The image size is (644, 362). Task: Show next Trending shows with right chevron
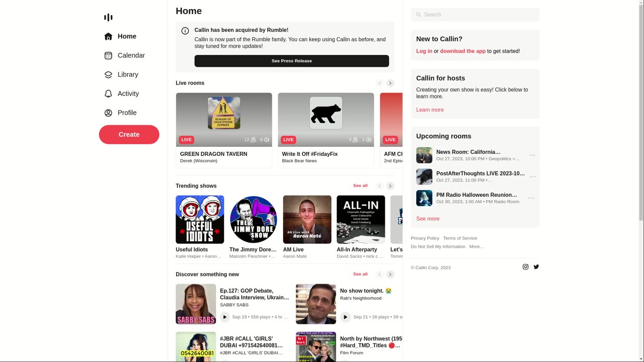point(390,186)
